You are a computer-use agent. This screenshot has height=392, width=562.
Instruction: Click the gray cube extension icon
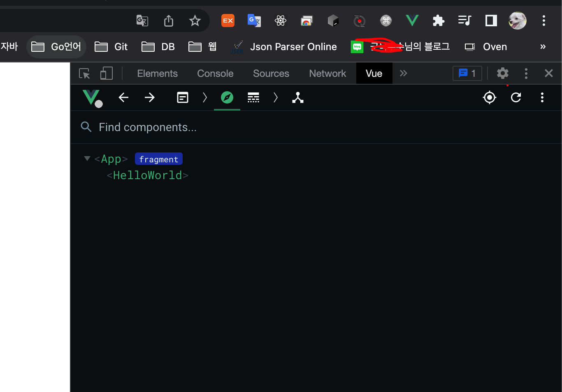[333, 21]
